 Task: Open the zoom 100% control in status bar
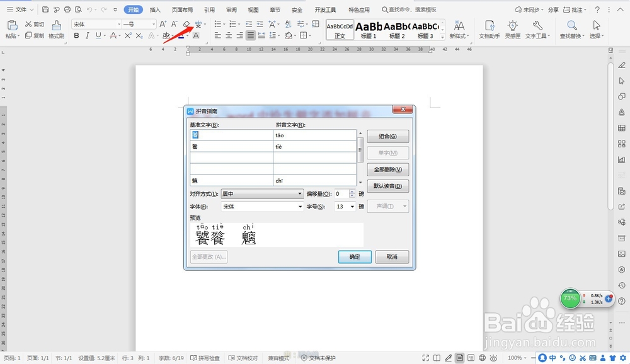click(x=517, y=358)
